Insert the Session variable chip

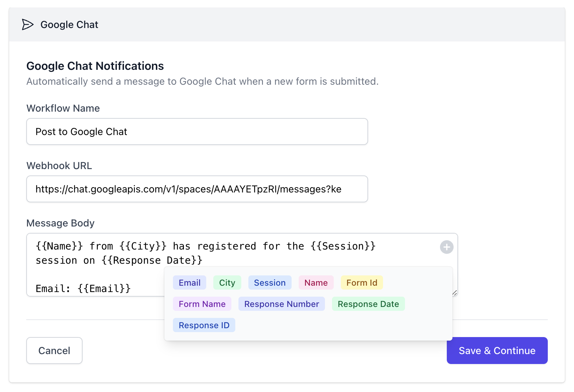pyautogui.click(x=270, y=282)
